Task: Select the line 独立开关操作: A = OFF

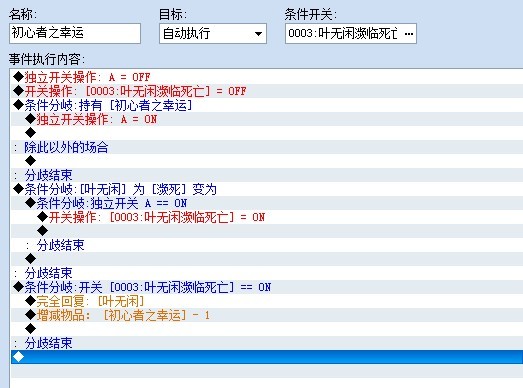Action: 267,77
